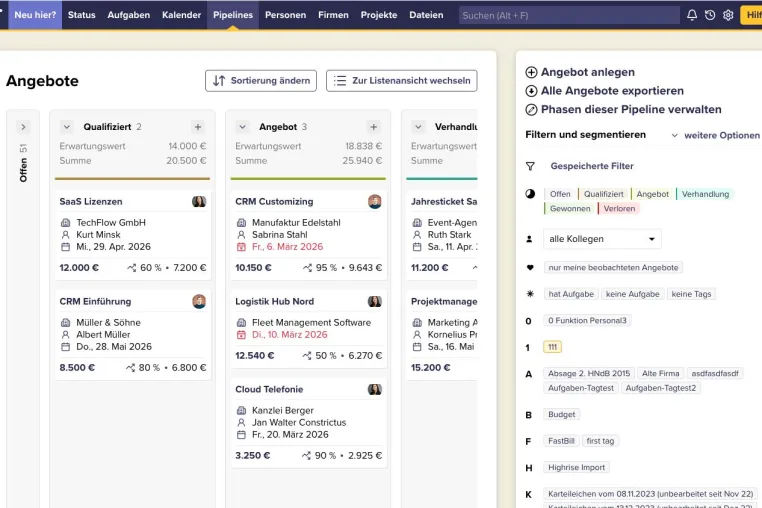Toggle the keine Aufgabe filter
The height and width of the screenshot is (508, 762).
tap(632, 294)
